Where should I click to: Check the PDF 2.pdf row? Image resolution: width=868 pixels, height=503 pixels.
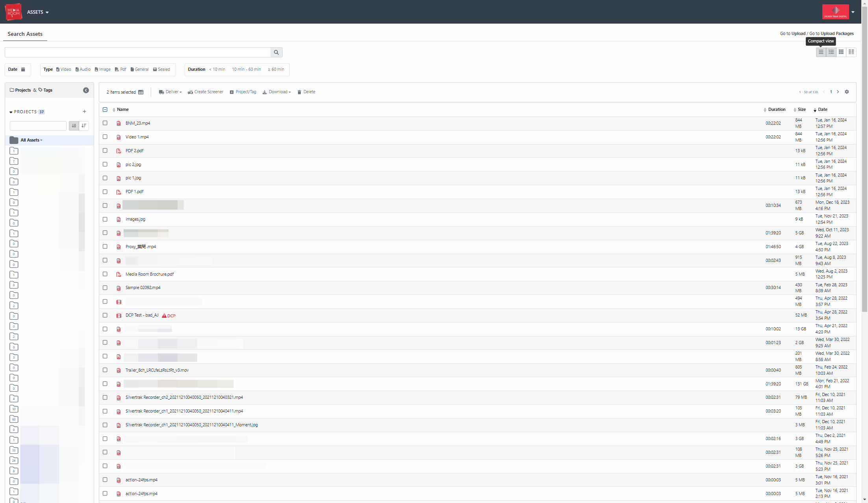[x=105, y=151]
